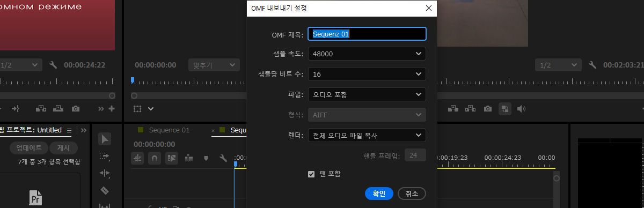644x208 pixels.
Task: Click the program monitor 00:00:00:00 timecode
Action: [155, 65]
